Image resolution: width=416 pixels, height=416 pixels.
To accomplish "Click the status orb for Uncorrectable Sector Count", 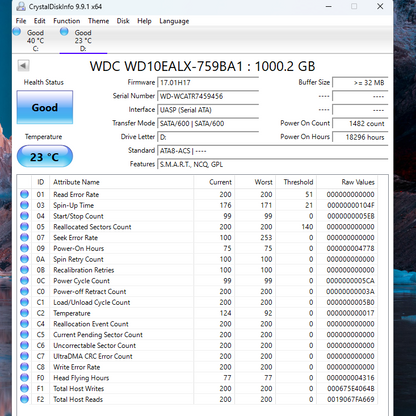I will pyautogui.click(x=24, y=345).
